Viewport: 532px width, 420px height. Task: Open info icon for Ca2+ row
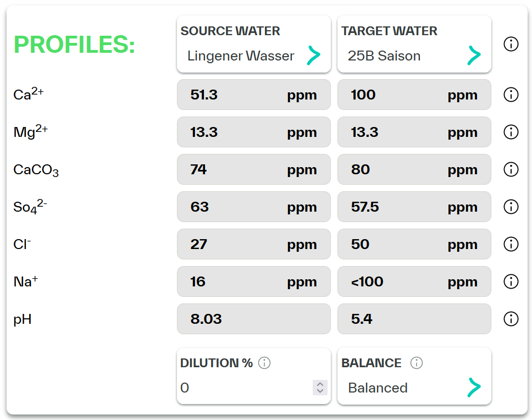[511, 95]
